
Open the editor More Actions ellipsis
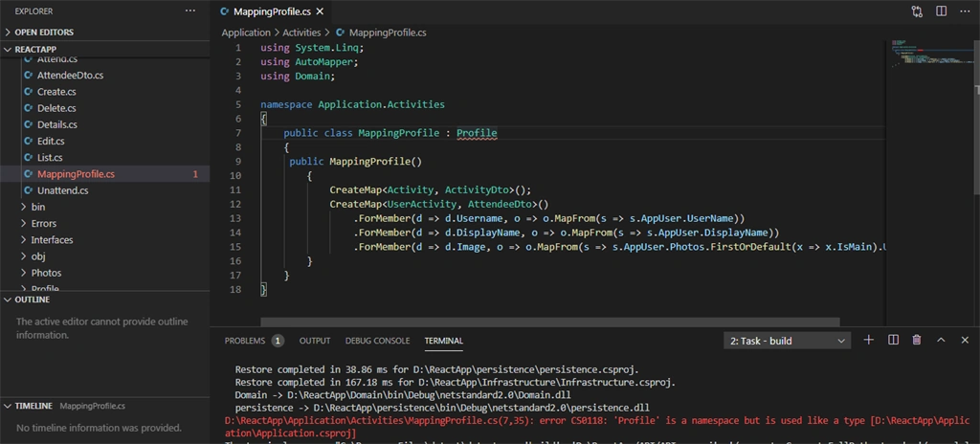coord(965,11)
